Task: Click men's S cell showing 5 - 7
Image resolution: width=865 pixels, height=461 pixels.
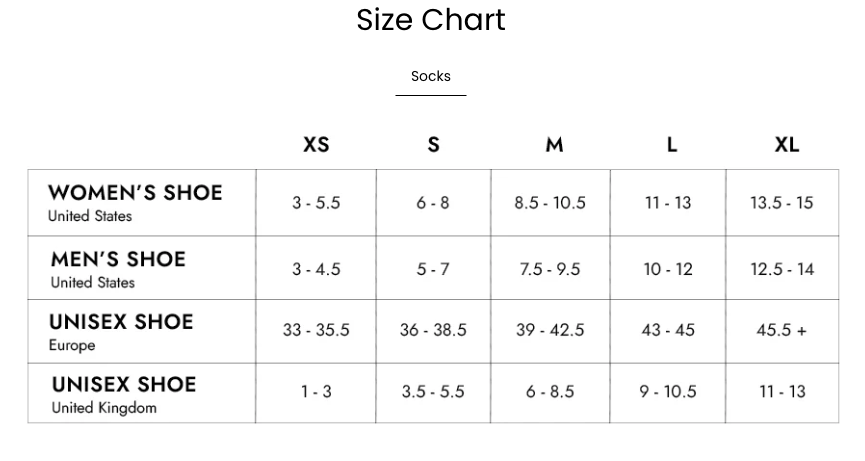Action: pyautogui.click(x=433, y=269)
